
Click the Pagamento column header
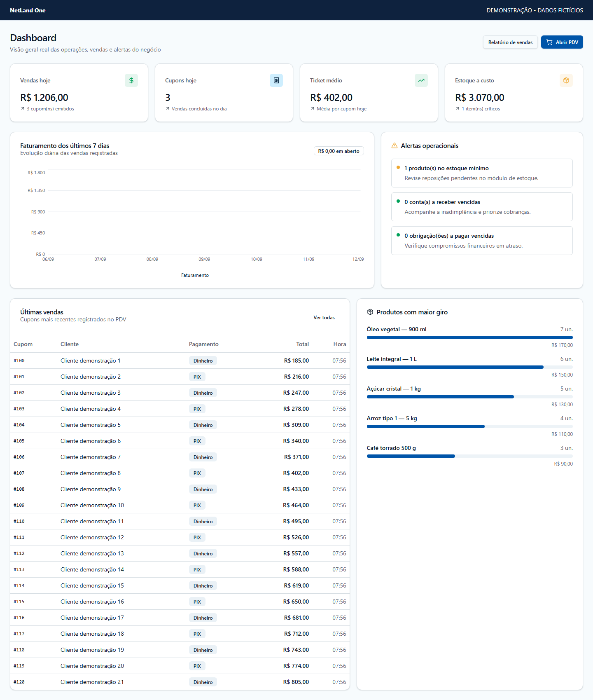click(x=204, y=344)
